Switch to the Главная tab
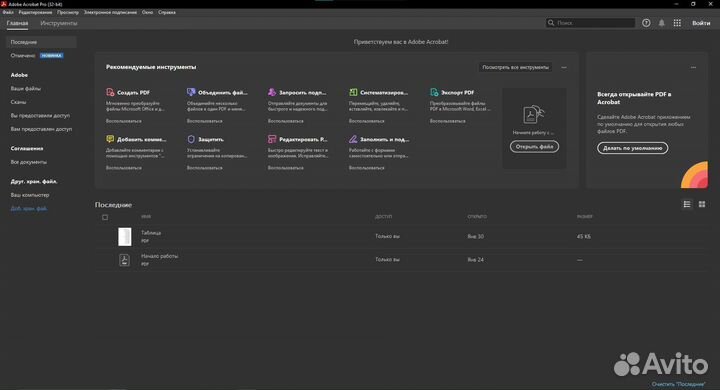720x390 pixels. point(17,23)
